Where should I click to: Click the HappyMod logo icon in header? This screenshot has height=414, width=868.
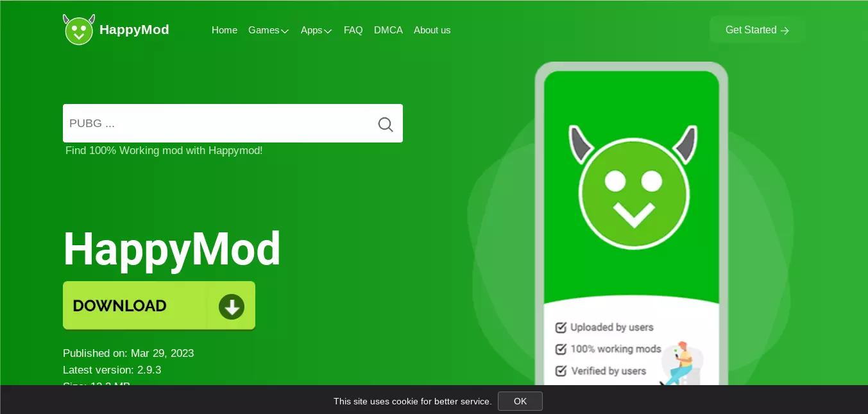coord(79,30)
